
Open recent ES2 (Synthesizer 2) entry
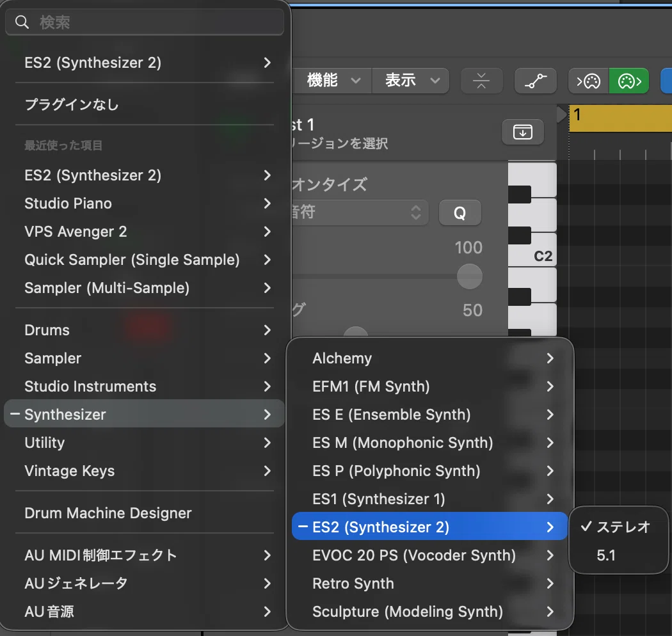click(145, 175)
